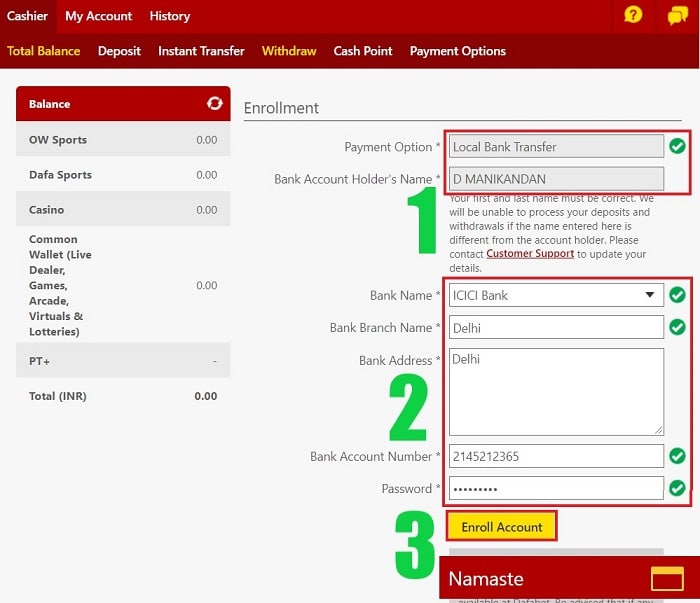Select the OW Sports balance row

pos(123,140)
